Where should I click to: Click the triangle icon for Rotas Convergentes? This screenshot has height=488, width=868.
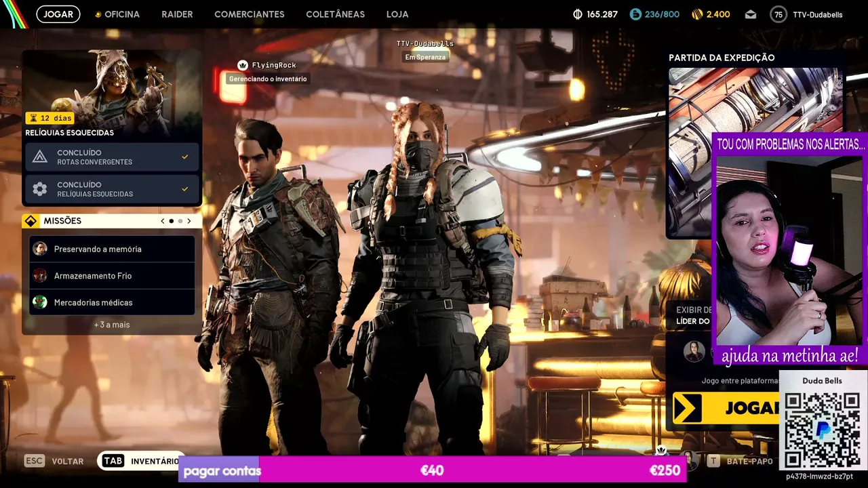(x=40, y=157)
